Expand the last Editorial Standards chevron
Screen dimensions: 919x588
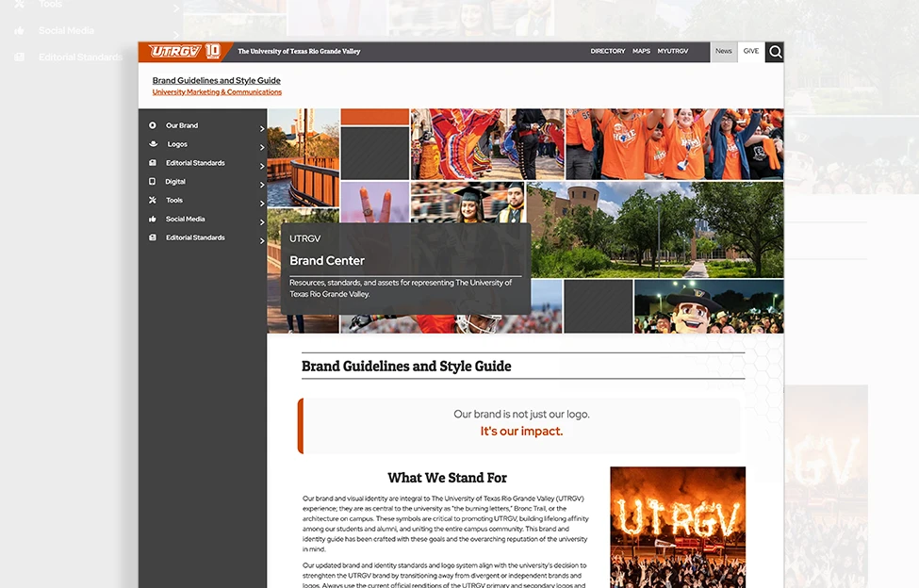pyautogui.click(x=262, y=240)
